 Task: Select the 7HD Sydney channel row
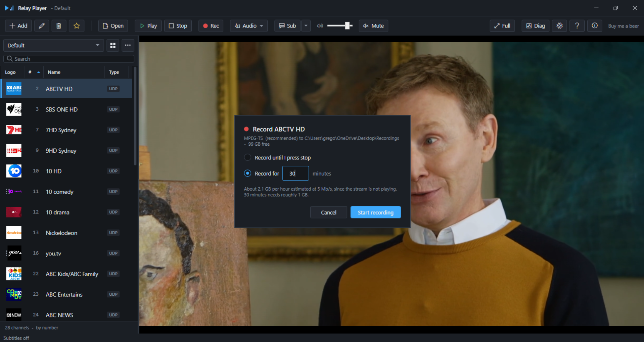click(x=66, y=130)
